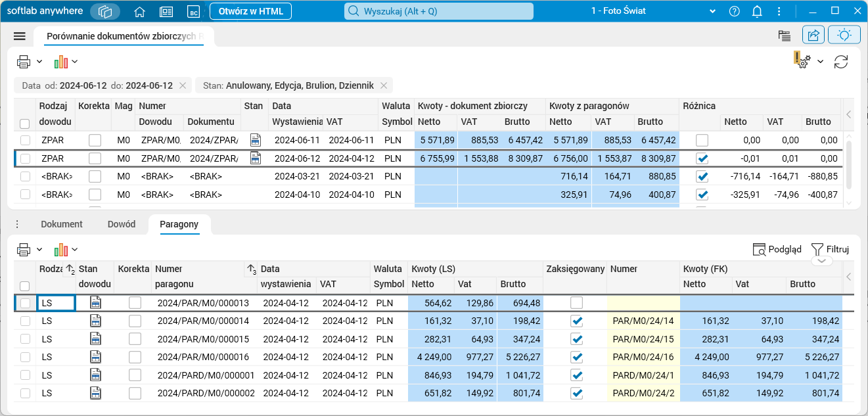Click the Otwórz w HTML button

point(250,11)
